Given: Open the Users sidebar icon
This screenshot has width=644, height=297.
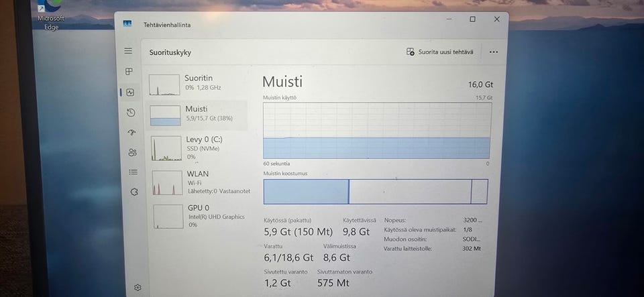Looking at the screenshot, I should (132, 153).
